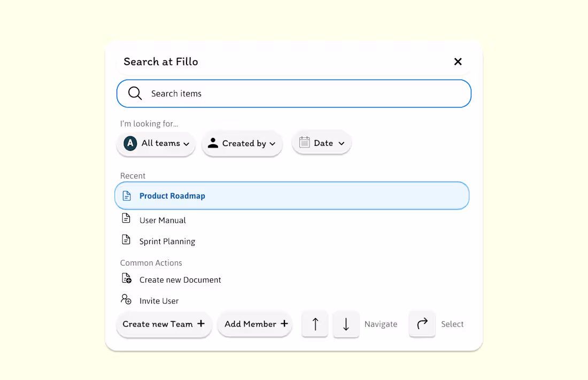Open the Created by filter dropdown
Image resolution: width=588 pixels, height=380 pixels.
(x=242, y=143)
